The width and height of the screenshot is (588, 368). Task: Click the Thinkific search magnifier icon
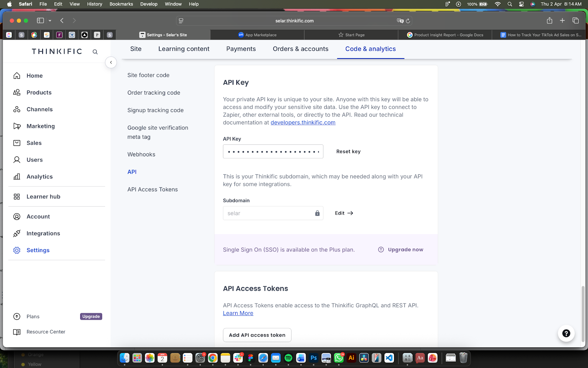pyautogui.click(x=95, y=52)
